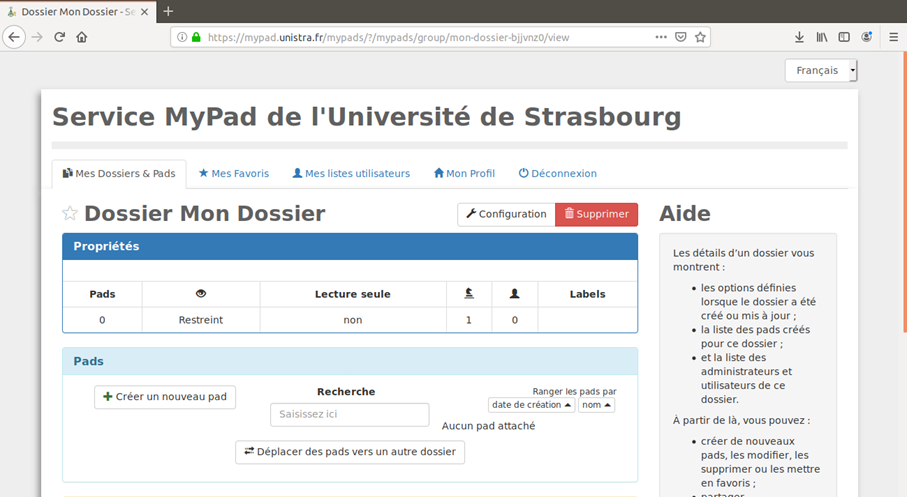This screenshot has height=497, width=907.
Task: Sort pads by date de création
Action: tap(532, 405)
